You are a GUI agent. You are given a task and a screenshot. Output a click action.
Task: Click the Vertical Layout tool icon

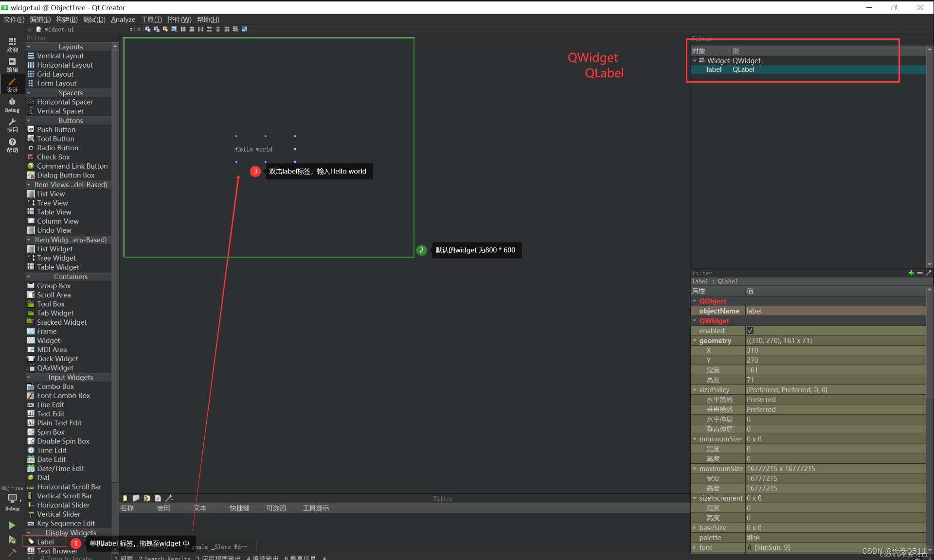point(31,55)
